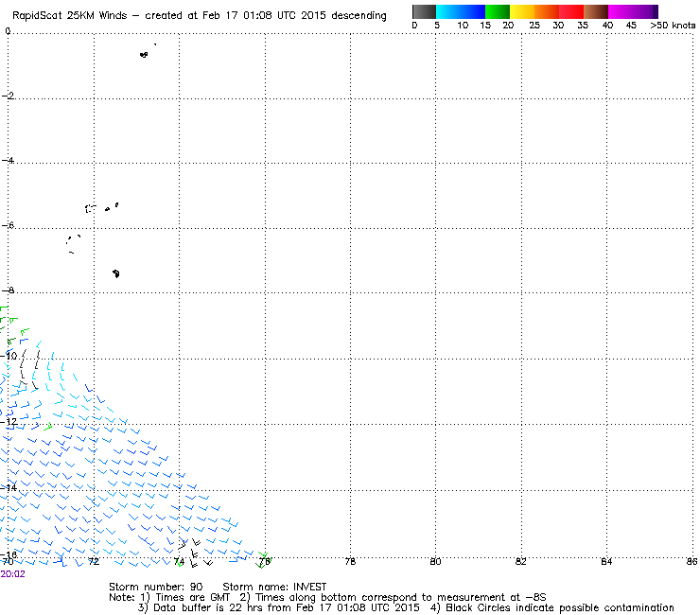The image size is (700, 615).
Task: Click the yellow 20-25 knots legend segment
Action: [x=522, y=11]
